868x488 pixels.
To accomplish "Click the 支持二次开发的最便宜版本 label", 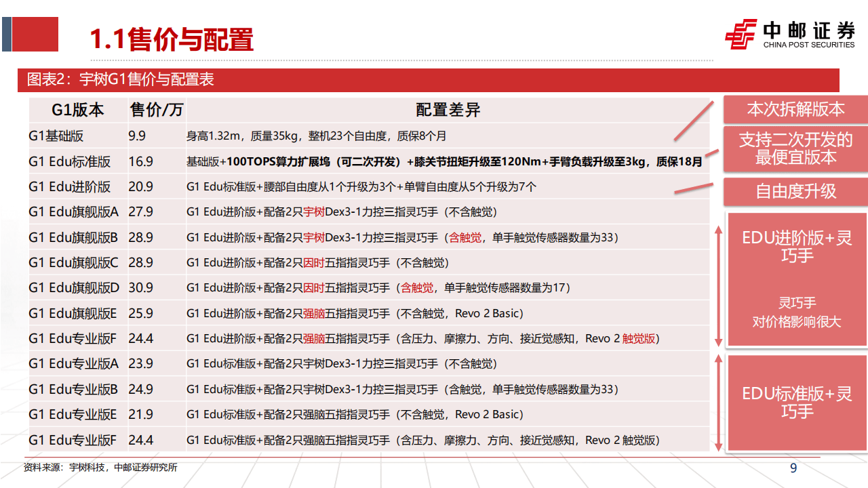I will coord(796,149).
